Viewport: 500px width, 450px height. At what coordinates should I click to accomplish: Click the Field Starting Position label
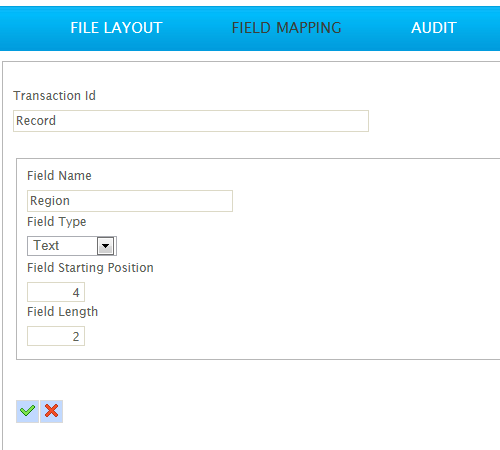coord(90,268)
